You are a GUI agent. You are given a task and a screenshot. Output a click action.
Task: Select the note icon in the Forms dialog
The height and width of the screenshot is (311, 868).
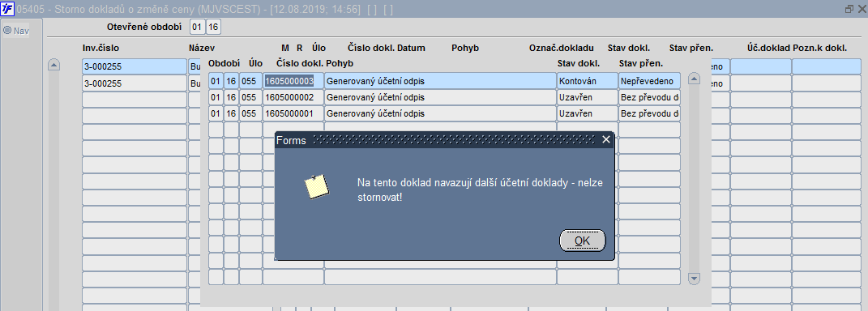pos(317,186)
